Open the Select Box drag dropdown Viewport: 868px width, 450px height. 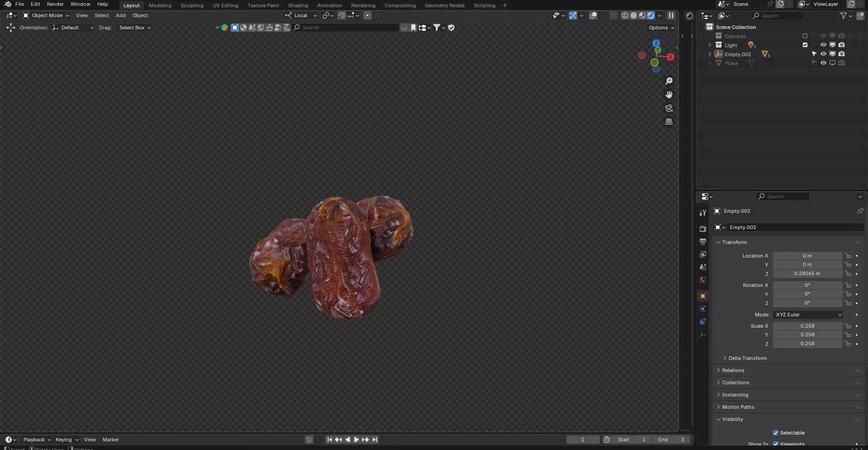134,28
